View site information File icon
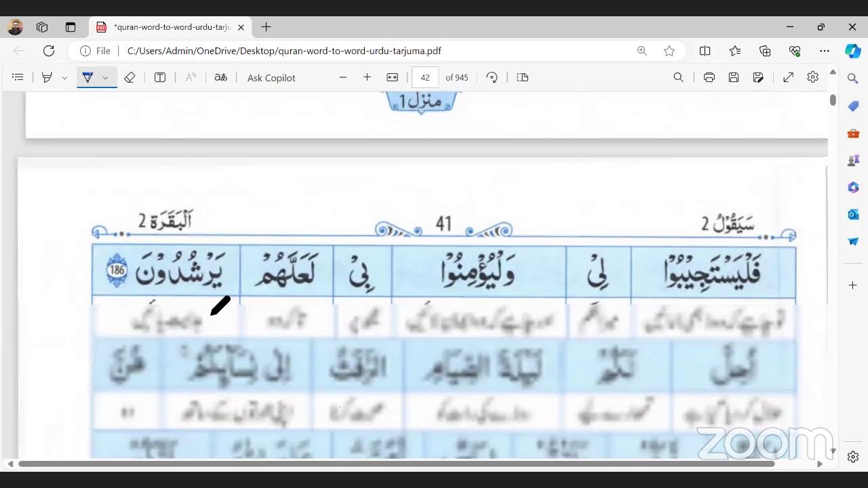The width and height of the screenshot is (868, 488). click(96, 51)
